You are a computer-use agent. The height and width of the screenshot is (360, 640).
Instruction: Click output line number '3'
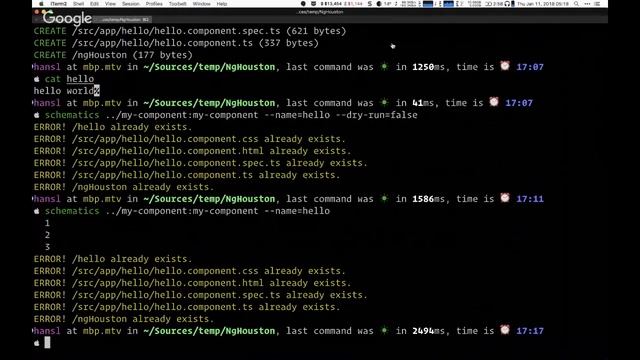tap(47, 247)
